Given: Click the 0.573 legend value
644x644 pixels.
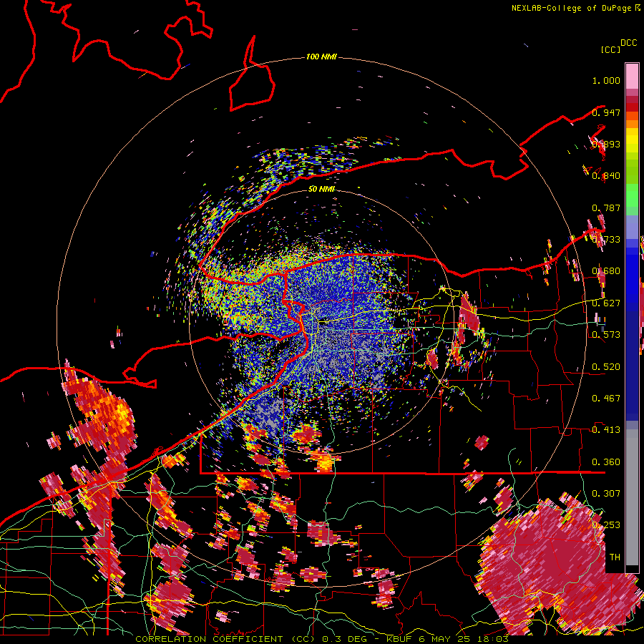Looking at the screenshot, I should pyautogui.click(x=606, y=334).
